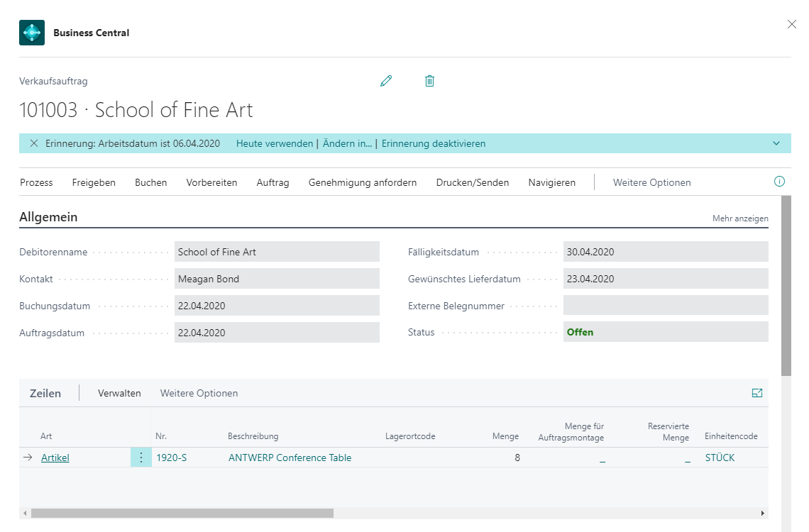Viewport: 809px width, 532px height.
Task: Click the empty Externe Belegnummer field
Action: coord(666,305)
